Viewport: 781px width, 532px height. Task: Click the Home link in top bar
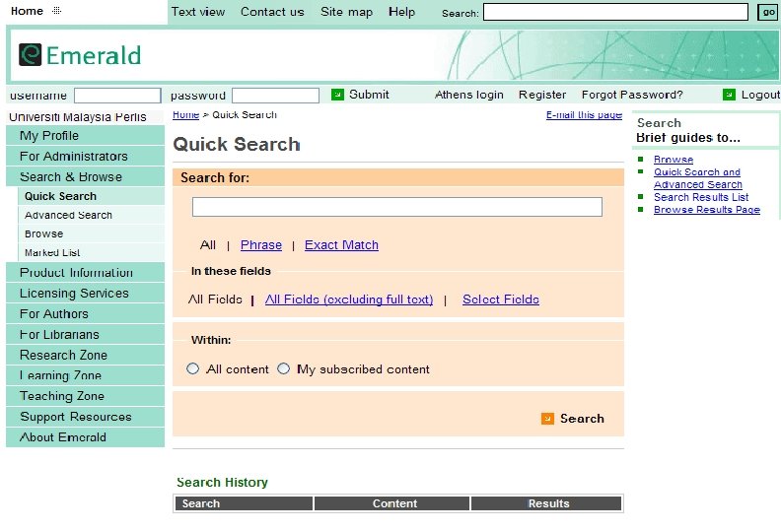tap(27, 11)
